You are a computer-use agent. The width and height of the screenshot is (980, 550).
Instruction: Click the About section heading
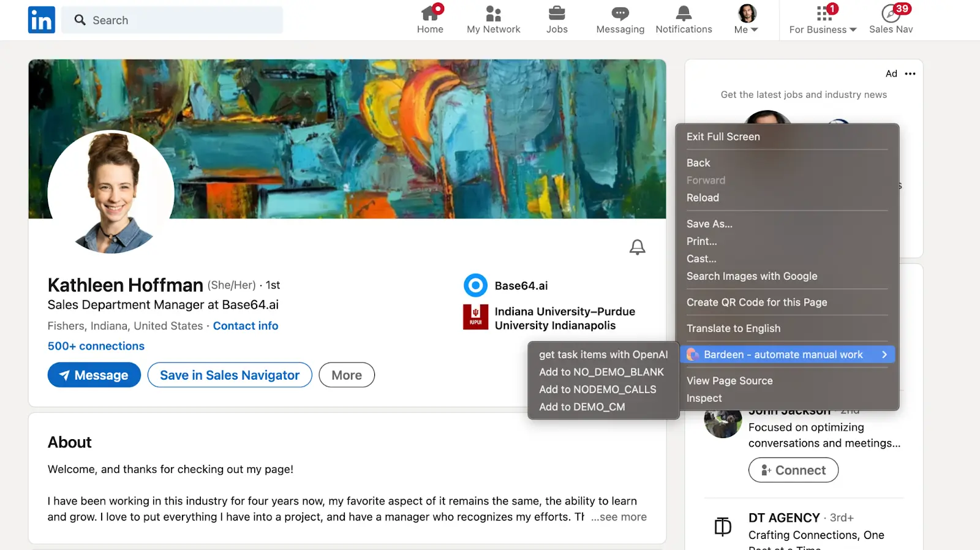tap(70, 442)
